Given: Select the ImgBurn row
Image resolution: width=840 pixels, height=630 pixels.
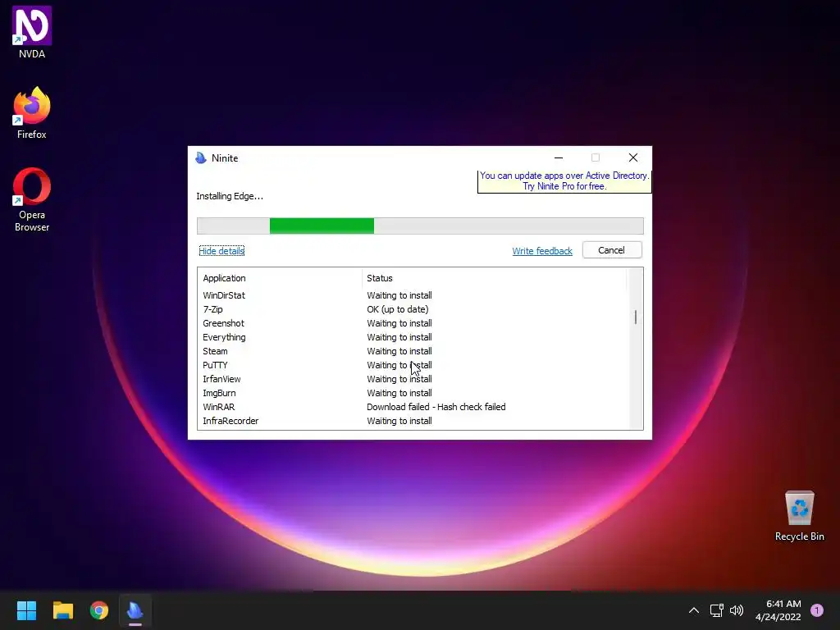Looking at the screenshot, I should tap(413, 393).
